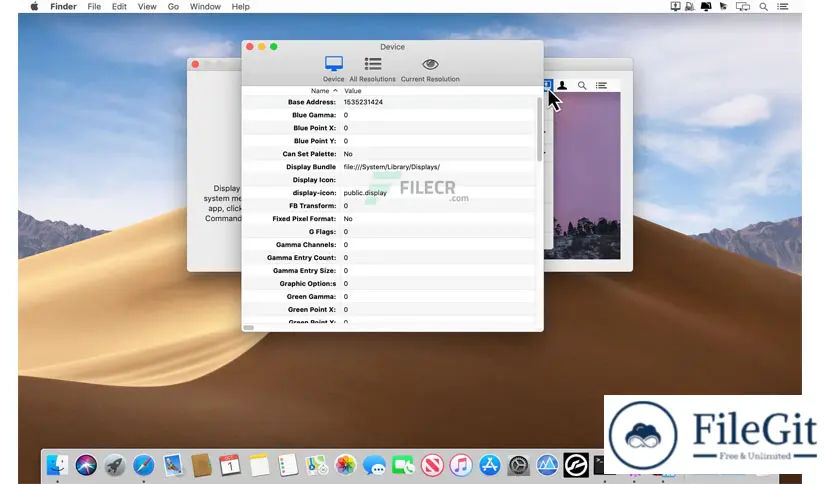836x484 pixels.
Task: Open FaceTime from the Dock
Action: point(403,465)
